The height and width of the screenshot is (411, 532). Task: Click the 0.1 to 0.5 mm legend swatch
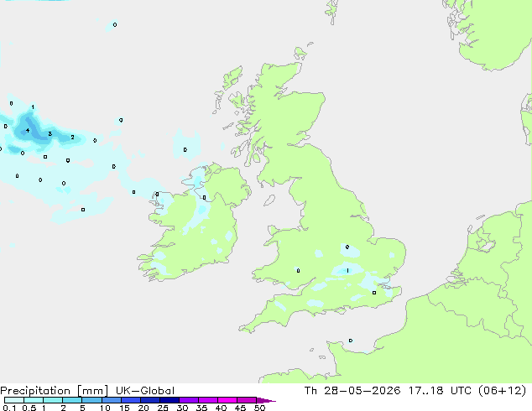(14, 400)
